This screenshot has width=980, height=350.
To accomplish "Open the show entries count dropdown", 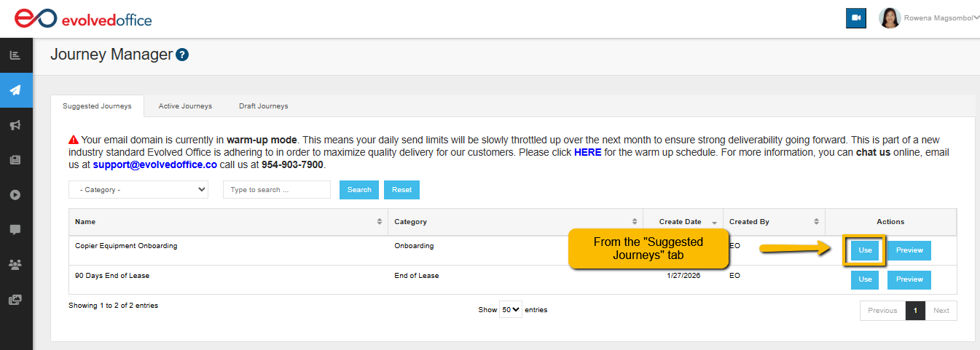I will (x=511, y=310).
